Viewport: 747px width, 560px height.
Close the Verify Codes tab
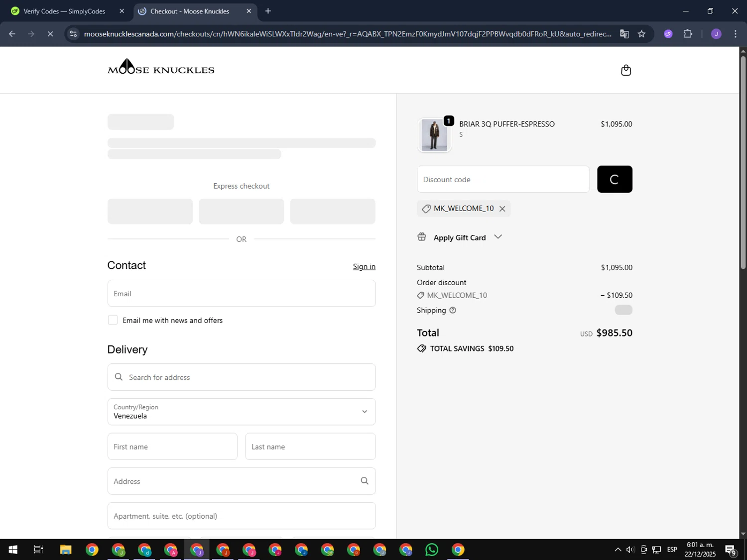click(x=122, y=11)
